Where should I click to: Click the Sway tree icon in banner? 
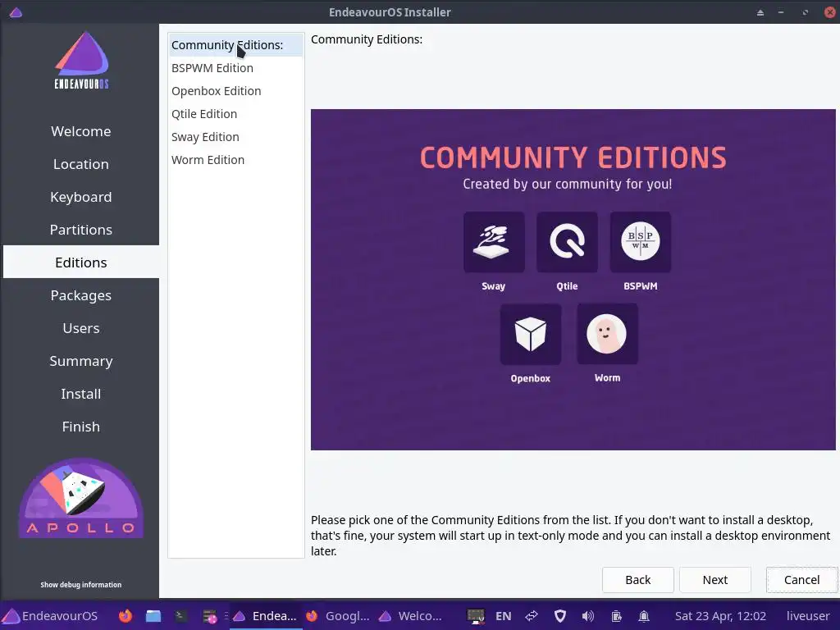pos(493,242)
